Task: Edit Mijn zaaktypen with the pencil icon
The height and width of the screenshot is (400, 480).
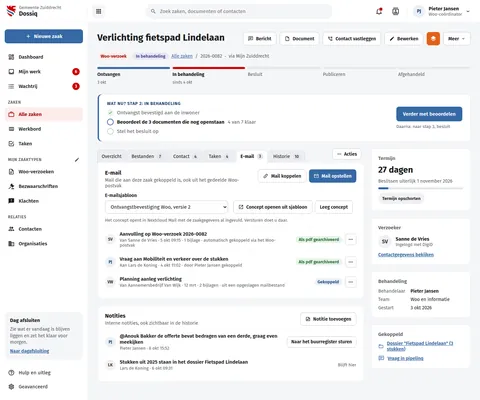Action: (77, 160)
